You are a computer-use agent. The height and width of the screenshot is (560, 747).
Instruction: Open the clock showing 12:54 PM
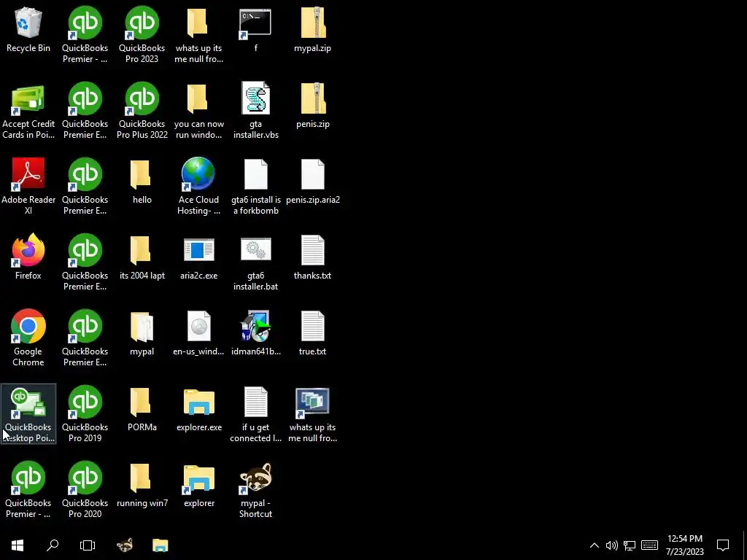(x=684, y=545)
